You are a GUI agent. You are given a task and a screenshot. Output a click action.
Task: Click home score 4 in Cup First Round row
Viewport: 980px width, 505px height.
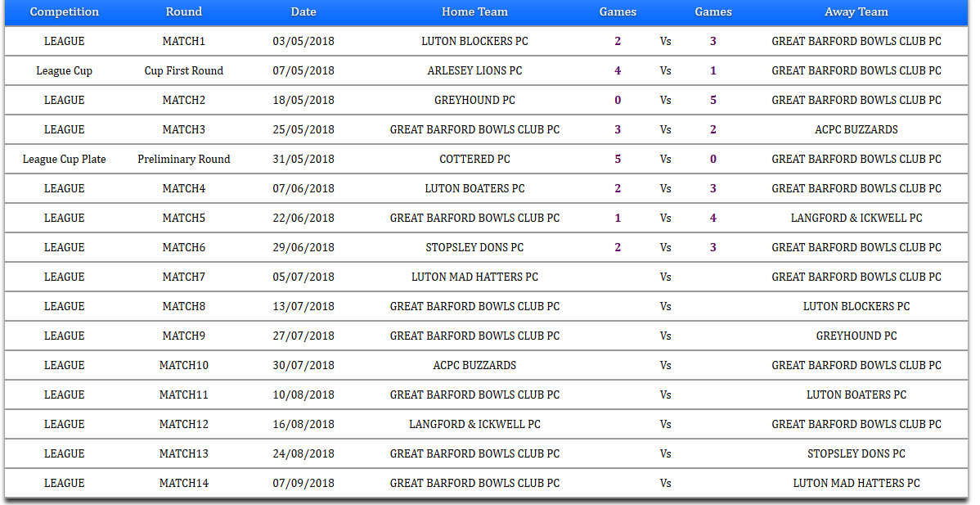pos(618,70)
